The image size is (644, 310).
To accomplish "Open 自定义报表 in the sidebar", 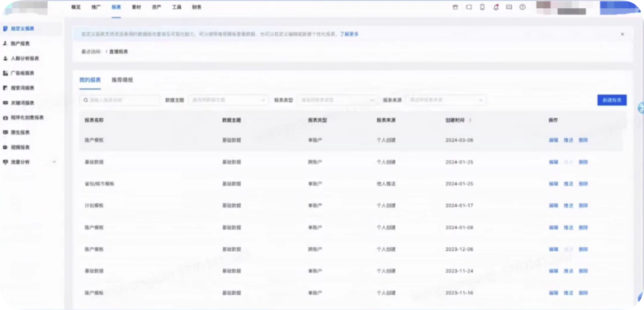I will 22,29.
